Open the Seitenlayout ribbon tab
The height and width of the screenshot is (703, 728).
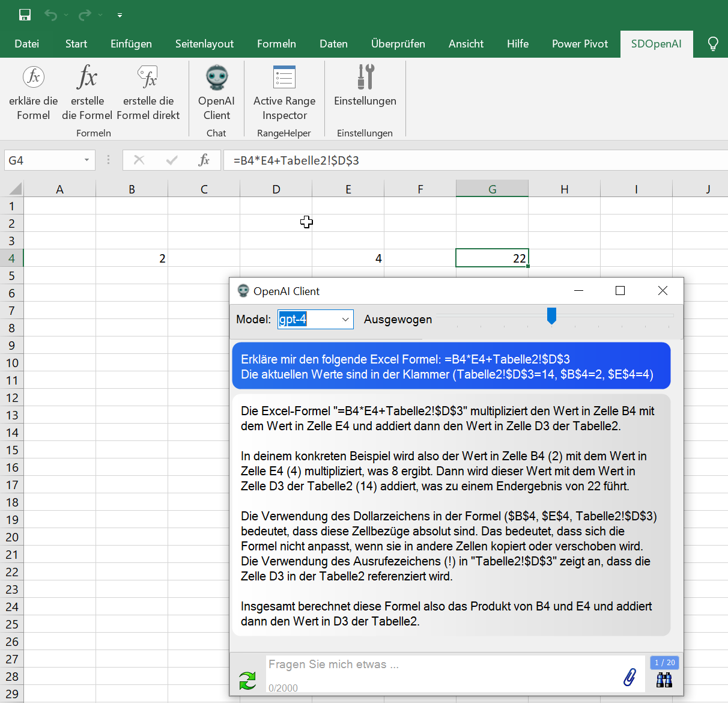pos(204,44)
